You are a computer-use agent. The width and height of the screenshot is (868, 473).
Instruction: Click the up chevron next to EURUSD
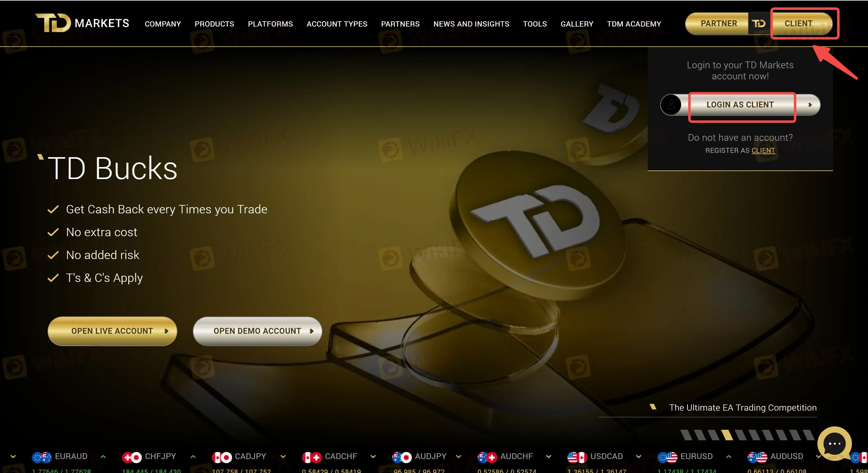[x=728, y=457]
